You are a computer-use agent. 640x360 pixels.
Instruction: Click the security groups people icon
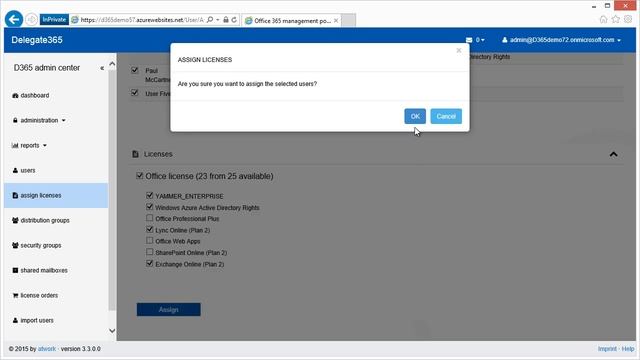pos(15,245)
